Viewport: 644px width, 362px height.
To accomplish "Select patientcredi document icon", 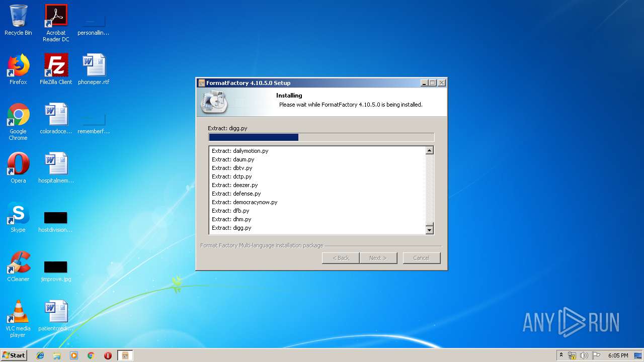I will [x=56, y=316].
